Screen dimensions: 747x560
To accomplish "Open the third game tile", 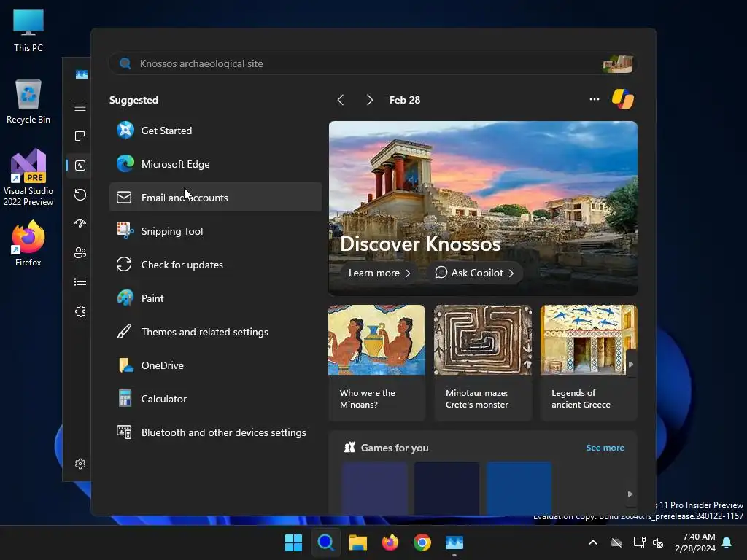I will (x=519, y=488).
